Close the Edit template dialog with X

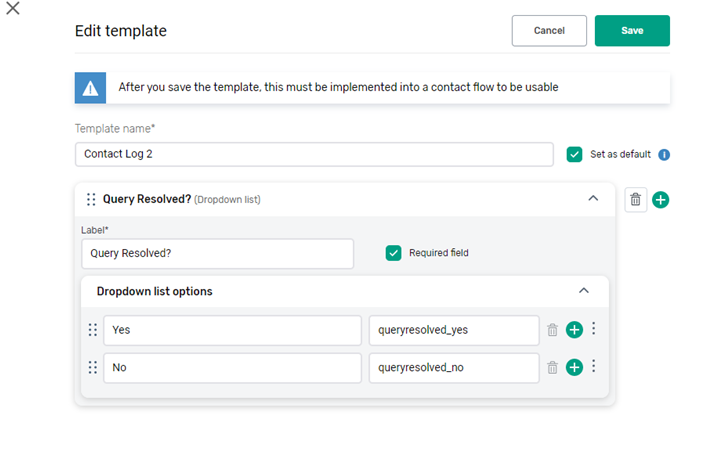[13, 9]
